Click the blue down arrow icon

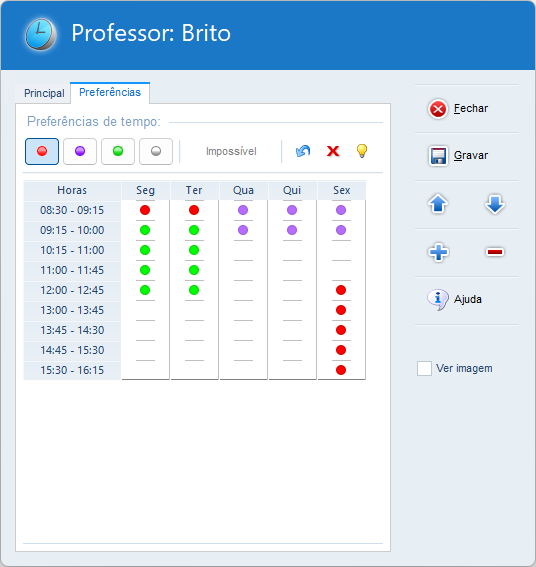click(494, 204)
